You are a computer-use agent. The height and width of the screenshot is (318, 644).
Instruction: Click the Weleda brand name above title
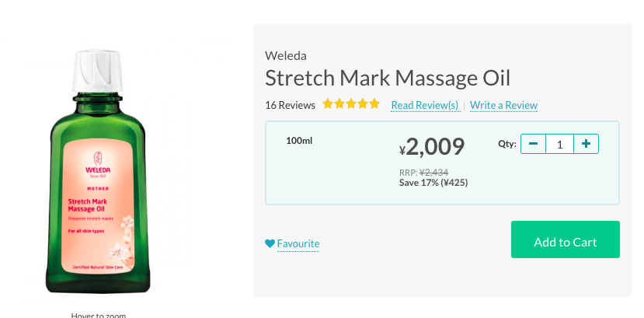pos(285,55)
